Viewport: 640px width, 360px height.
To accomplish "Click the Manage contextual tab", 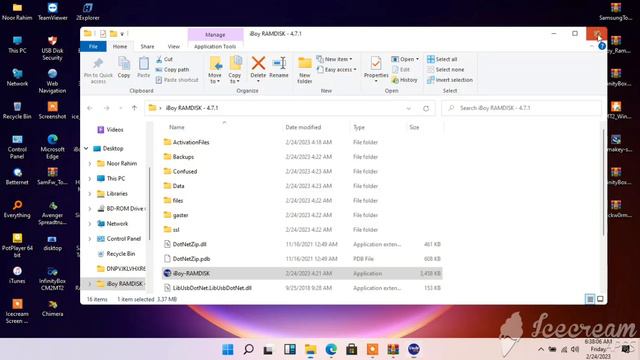I will [215, 35].
